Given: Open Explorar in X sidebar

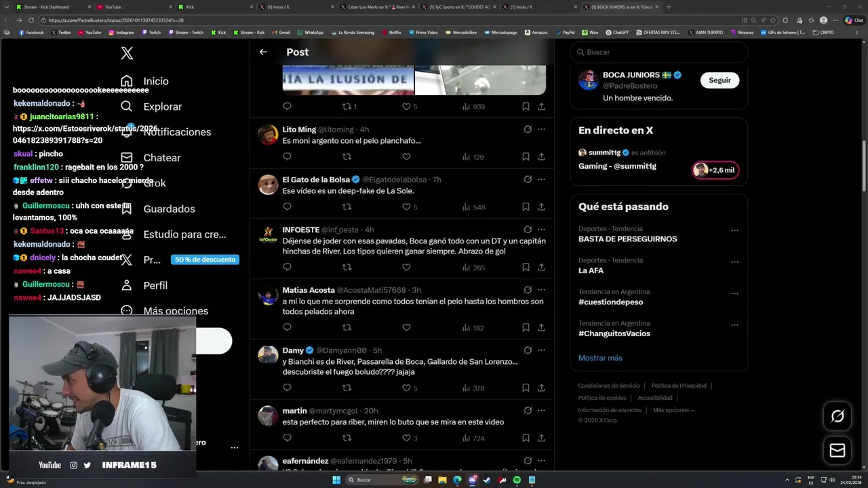Looking at the screenshot, I should [151, 106].
